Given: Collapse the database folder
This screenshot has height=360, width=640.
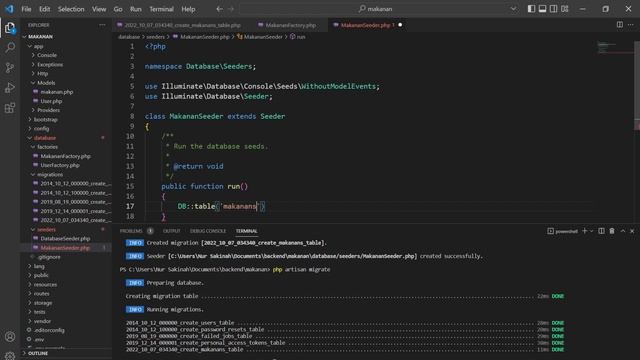Looking at the screenshot, I should coord(67,138).
